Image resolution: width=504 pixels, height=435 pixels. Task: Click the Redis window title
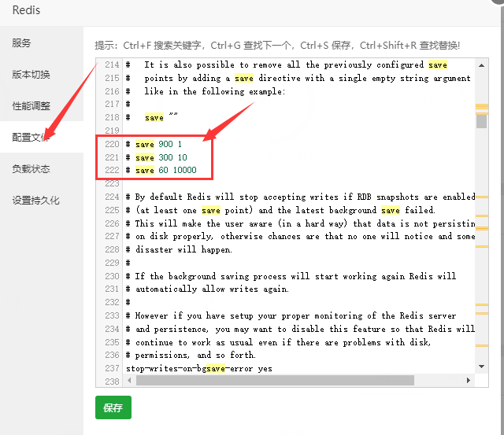coord(26,10)
